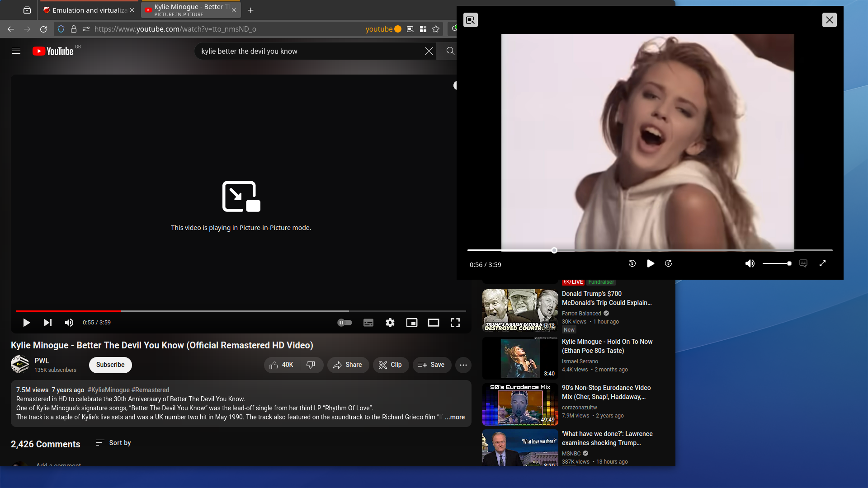Open tracking protection shield
Screen dimensions: 868x488
61,29
